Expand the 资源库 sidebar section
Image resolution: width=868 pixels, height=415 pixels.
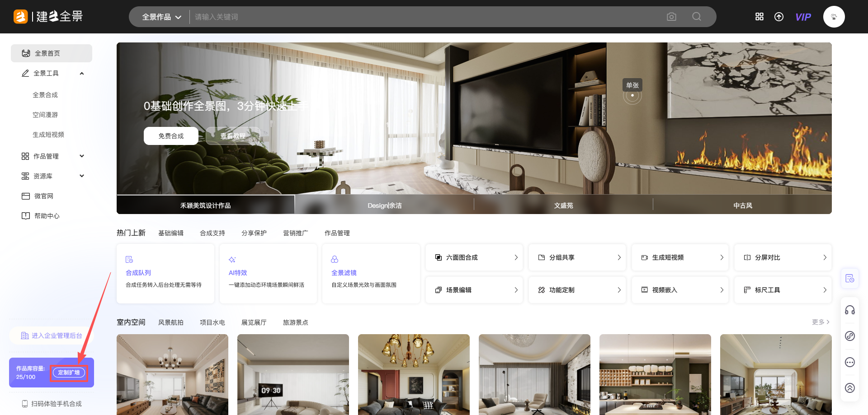click(82, 176)
